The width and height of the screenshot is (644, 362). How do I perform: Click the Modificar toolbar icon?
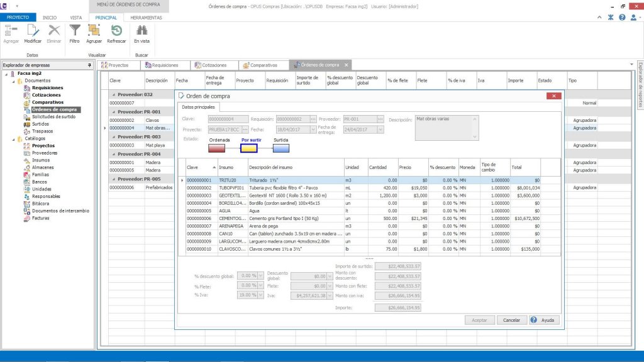click(x=33, y=31)
